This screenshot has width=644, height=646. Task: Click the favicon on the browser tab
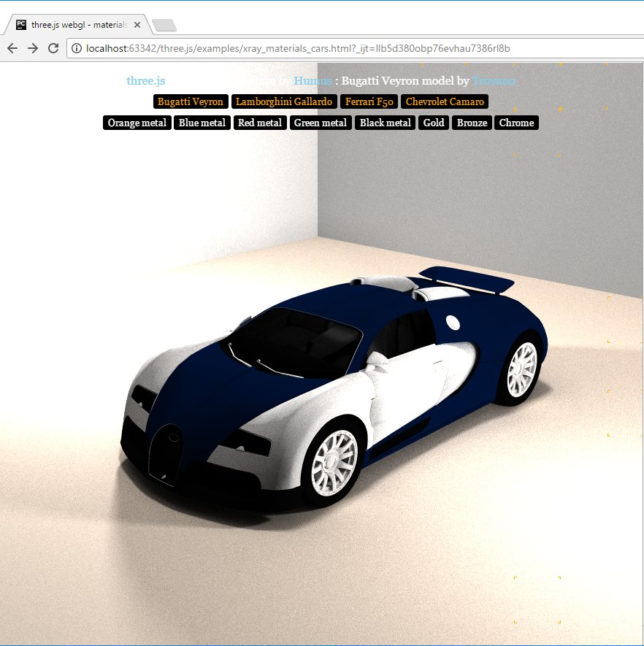(19, 24)
